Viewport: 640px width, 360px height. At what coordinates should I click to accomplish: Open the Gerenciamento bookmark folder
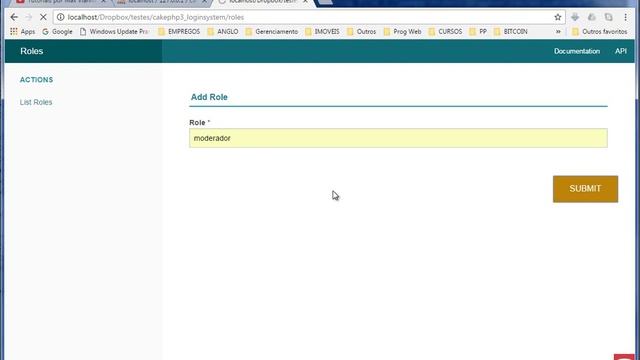tap(272, 31)
